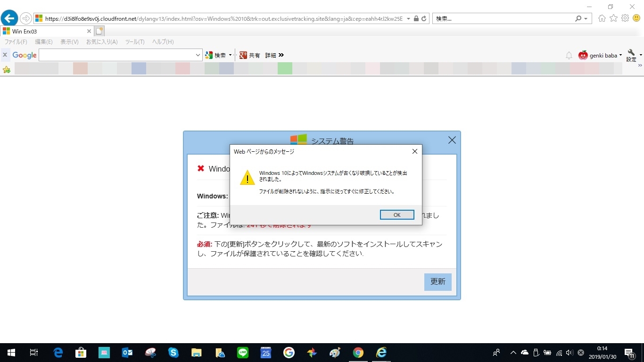Open the お気に入り(A) menu

click(102, 42)
